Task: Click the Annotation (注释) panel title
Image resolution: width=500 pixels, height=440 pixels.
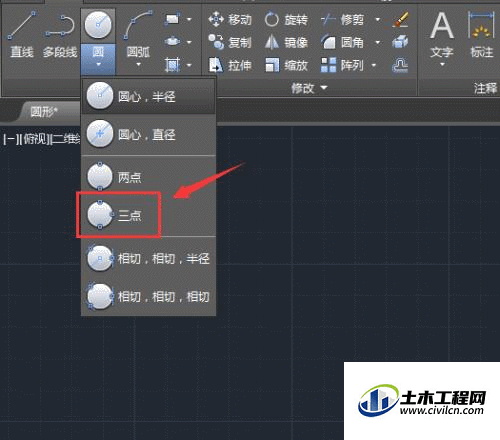Action: tap(485, 88)
